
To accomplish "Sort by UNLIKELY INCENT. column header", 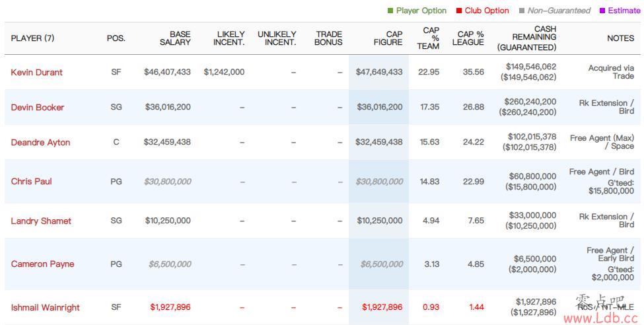I will pos(277,38).
